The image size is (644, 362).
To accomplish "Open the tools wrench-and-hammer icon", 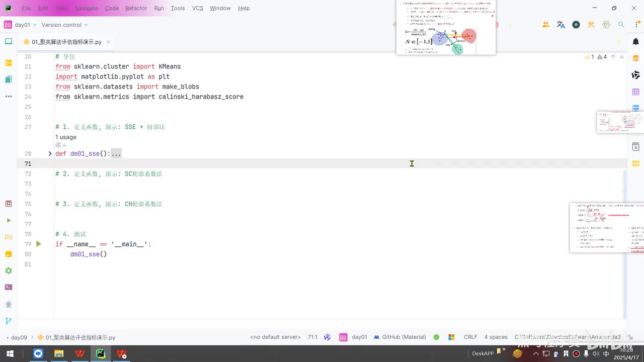I will [x=591, y=25].
